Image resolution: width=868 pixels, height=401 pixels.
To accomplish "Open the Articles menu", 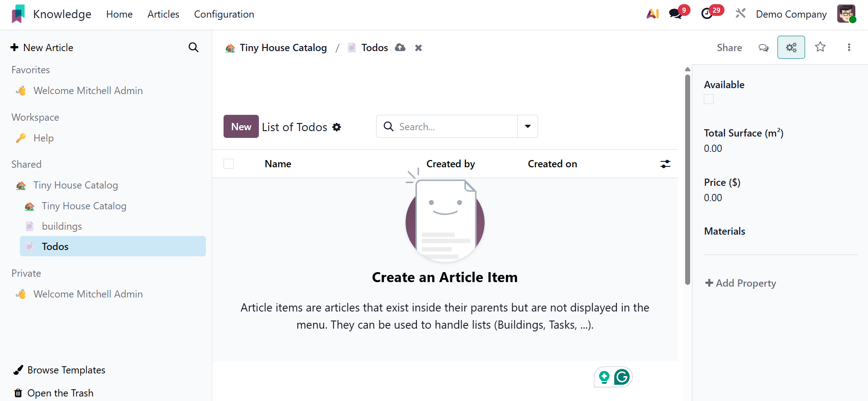I will tap(163, 14).
